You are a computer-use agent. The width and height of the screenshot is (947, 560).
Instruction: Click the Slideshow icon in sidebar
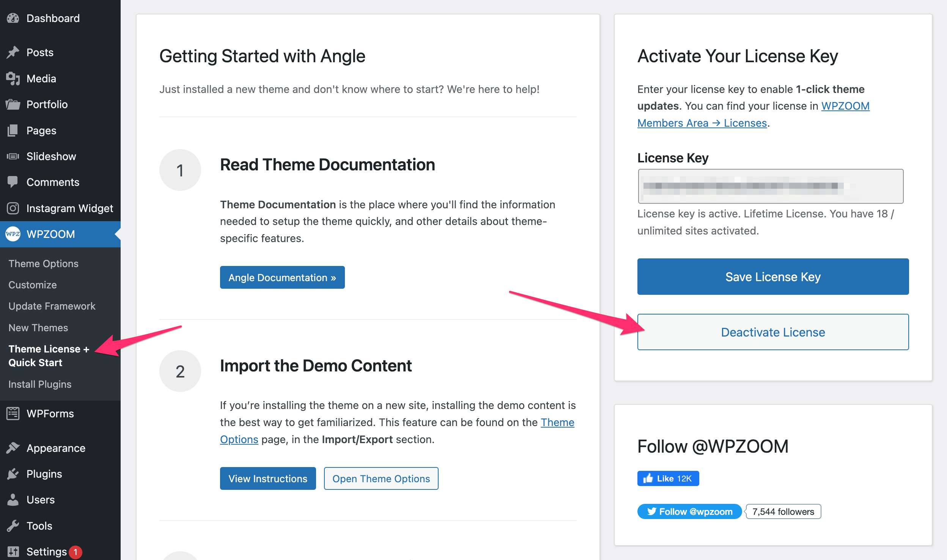(x=13, y=156)
